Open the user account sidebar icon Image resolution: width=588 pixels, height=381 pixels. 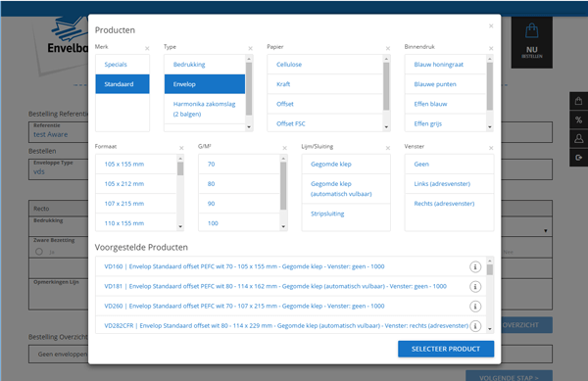tap(578, 139)
